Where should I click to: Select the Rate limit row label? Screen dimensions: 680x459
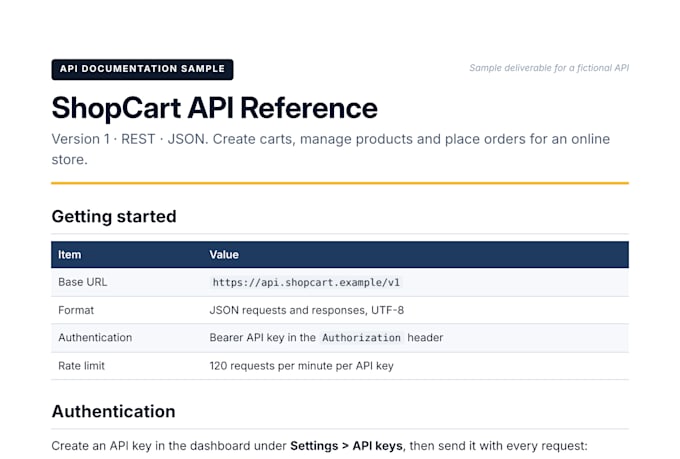tap(82, 366)
